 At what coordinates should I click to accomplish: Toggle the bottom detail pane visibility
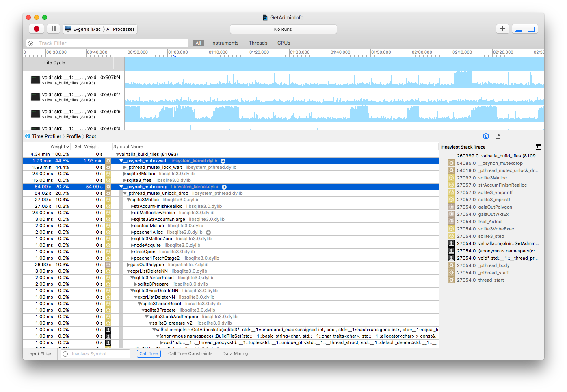click(518, 29)
